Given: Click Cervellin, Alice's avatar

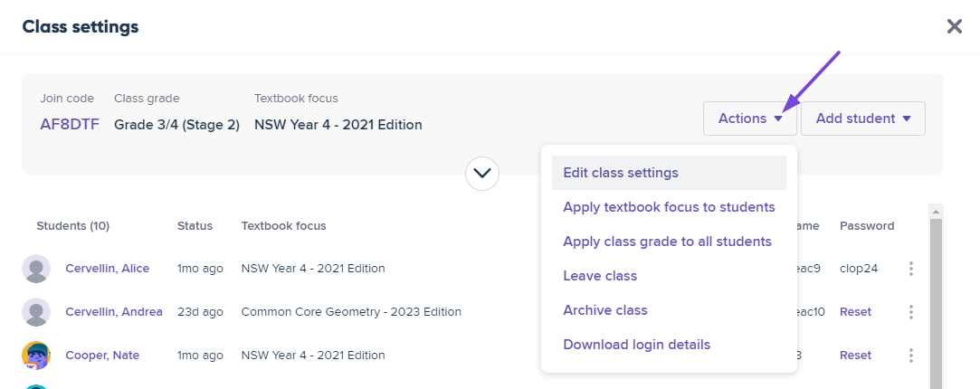Looking at the screenshot, I should (36, 269).
